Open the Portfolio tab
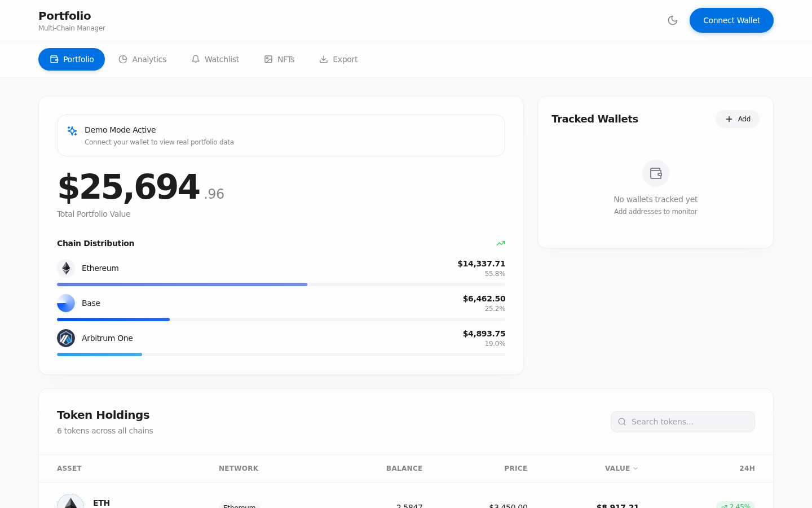Screen dimensions: 812x508 pos(72,59)
